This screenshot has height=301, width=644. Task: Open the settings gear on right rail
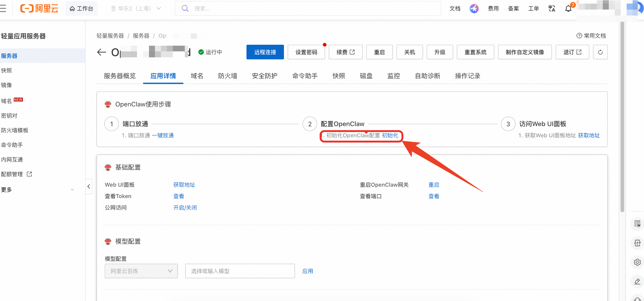click(637, 262)
